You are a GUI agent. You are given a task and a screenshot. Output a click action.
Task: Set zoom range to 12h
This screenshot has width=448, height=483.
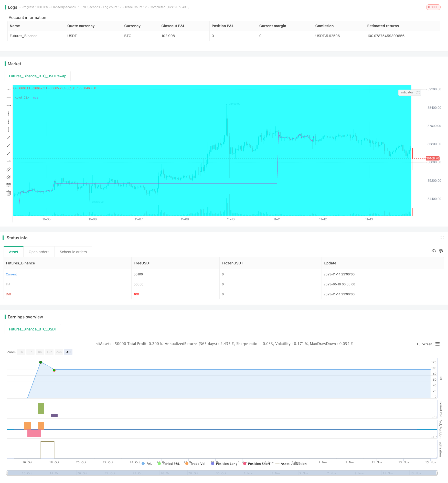click(x=49, y=352)
